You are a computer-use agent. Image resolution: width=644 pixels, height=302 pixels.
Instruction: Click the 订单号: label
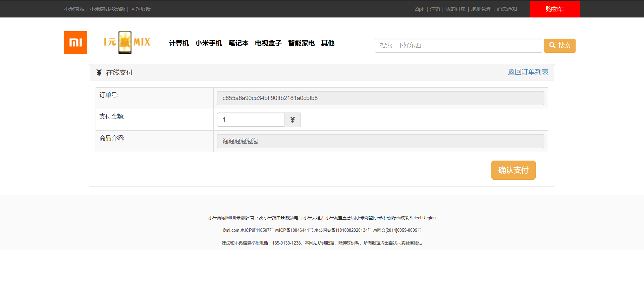[x=109, y=95]
